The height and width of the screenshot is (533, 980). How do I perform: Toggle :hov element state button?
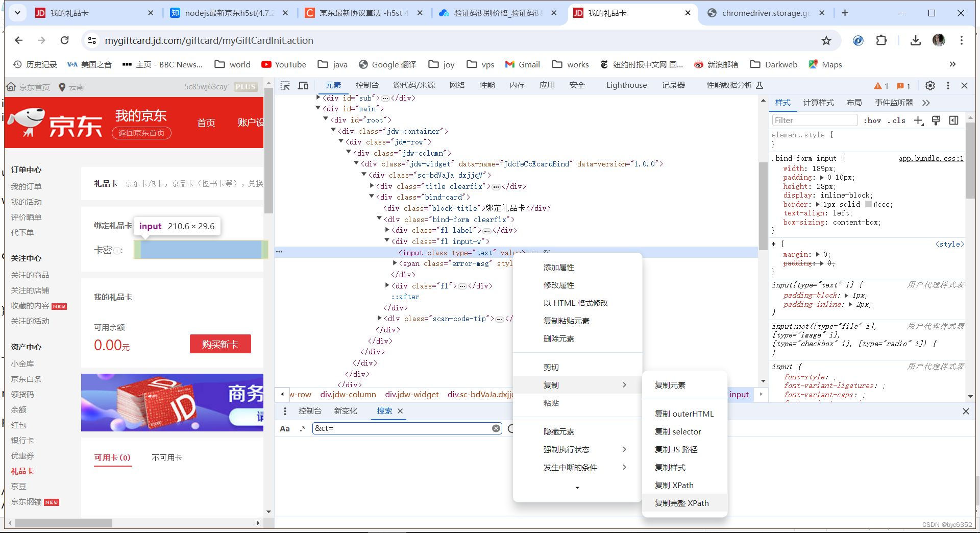[x=872, y=120]
